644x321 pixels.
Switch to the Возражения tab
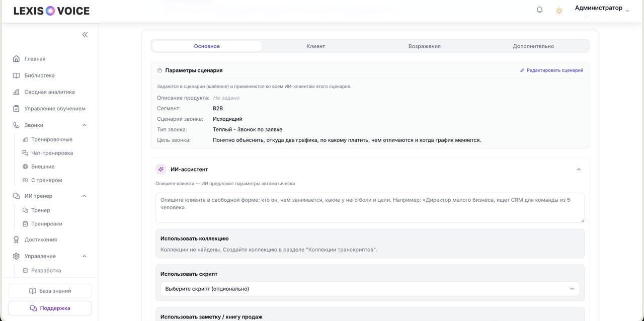[425, 46]
